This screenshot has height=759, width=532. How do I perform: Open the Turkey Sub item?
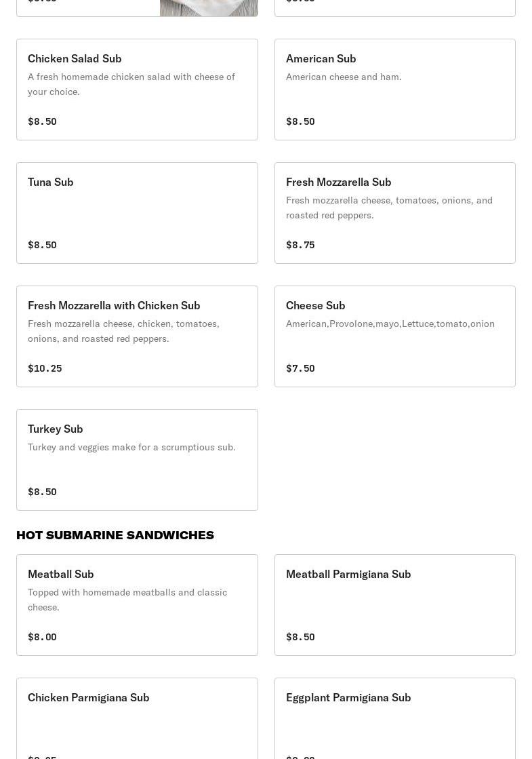pyautogui.click(x=137, y=460)
